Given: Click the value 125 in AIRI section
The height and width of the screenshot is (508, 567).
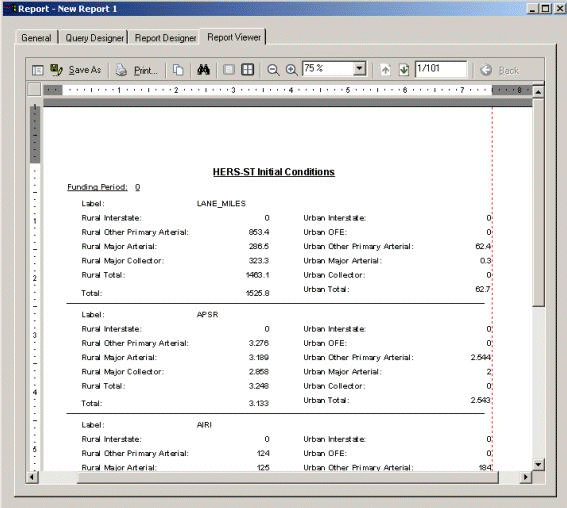Looking at the screenshot, I should (x=263, y=468).
